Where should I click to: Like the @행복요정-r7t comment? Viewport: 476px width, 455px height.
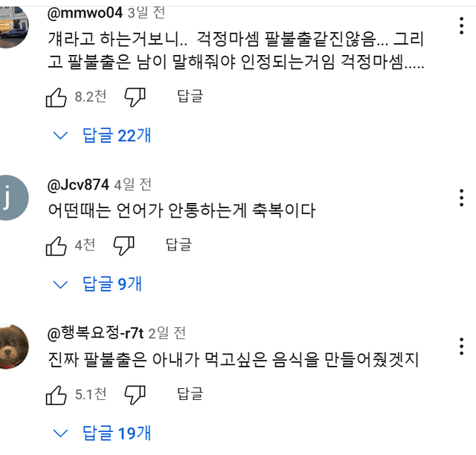(x=57, y=394)
